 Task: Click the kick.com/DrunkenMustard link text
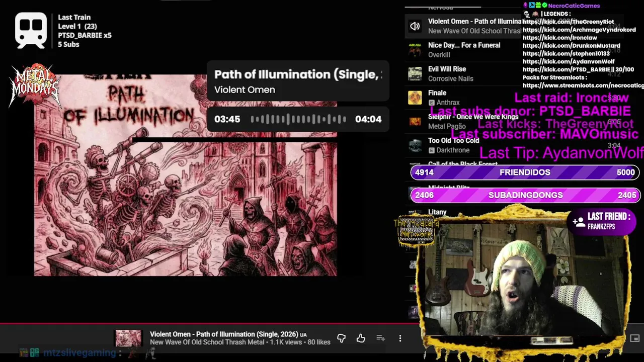(571, 46)
